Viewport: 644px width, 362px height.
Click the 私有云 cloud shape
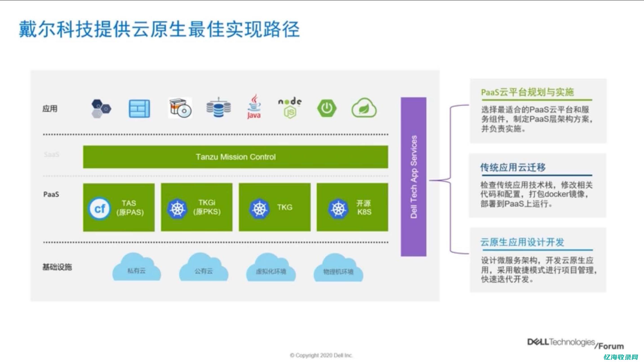tap(136, 267)
